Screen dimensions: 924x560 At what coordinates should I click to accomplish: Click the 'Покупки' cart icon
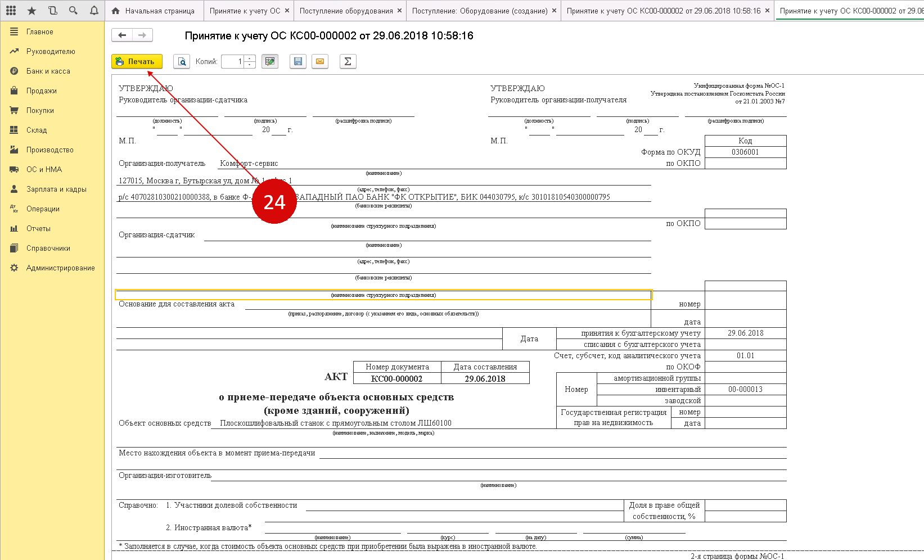[x=14, y=111]
